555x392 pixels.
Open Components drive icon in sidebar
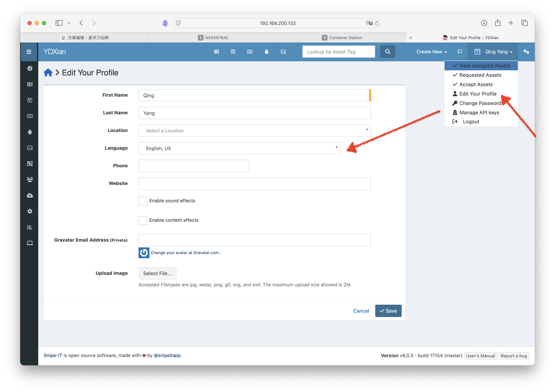[x=30, y=148]
